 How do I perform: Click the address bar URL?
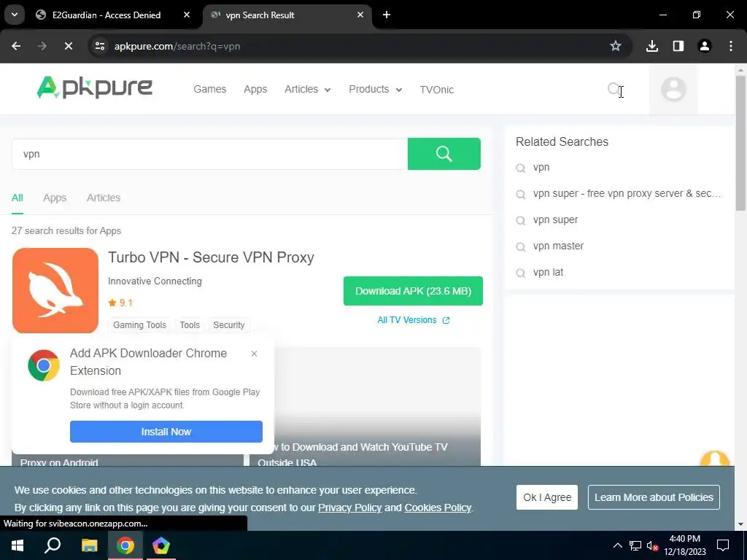click(177, 46)
